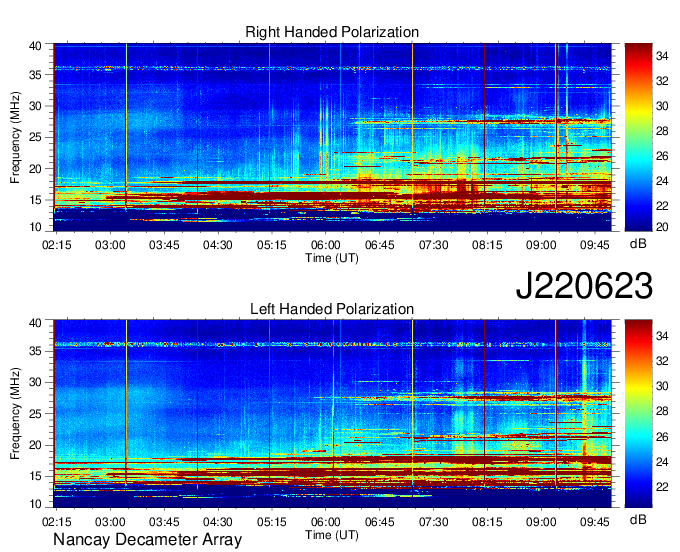Click the 09:00 time tick of Left Handed plot
680x552 pixels.
coord(541,521)
